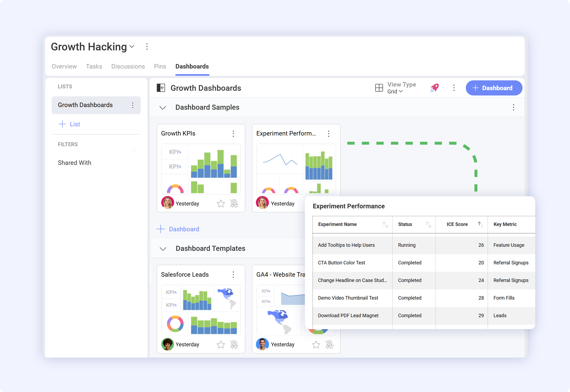Select 'CTA Button Color Test' row
The width and height of the screenshot is (570, 392).
424,263
